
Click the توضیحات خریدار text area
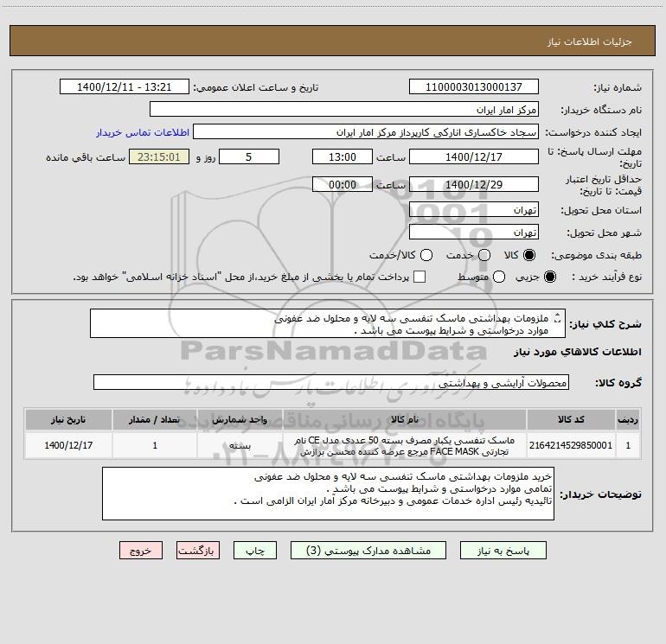click(x=328, y=494)
